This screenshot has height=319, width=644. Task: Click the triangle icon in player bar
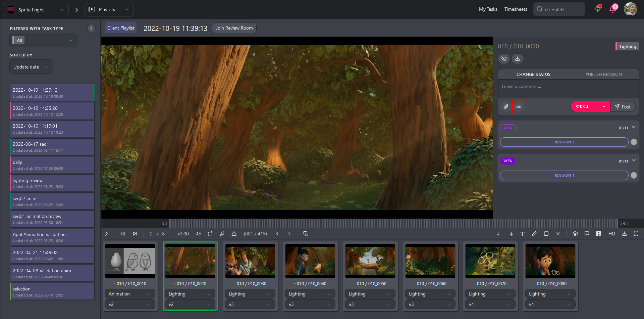234,234
